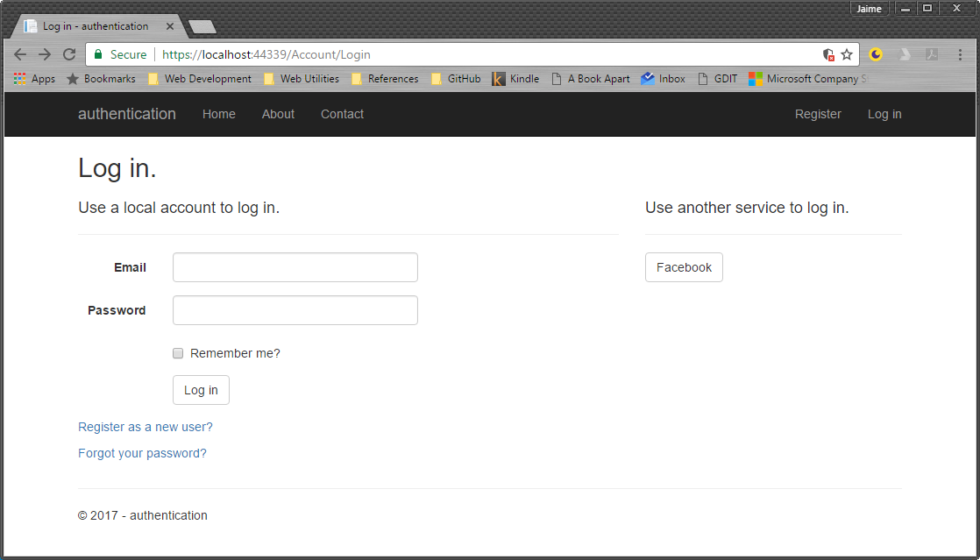Open the Web Development bookmarks folder
This screenshot has width=980, height=560.
[200, 79]
